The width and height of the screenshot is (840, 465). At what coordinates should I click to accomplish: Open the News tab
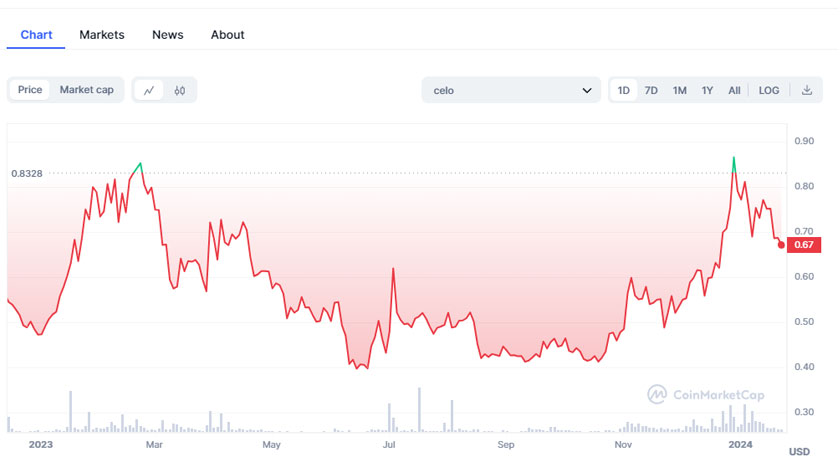click(x=168, y=35)
